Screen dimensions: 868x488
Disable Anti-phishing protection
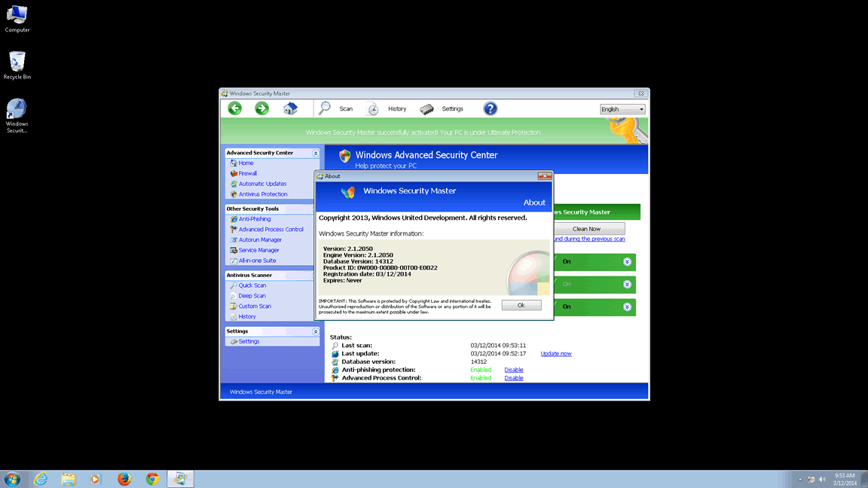point(514,370)
